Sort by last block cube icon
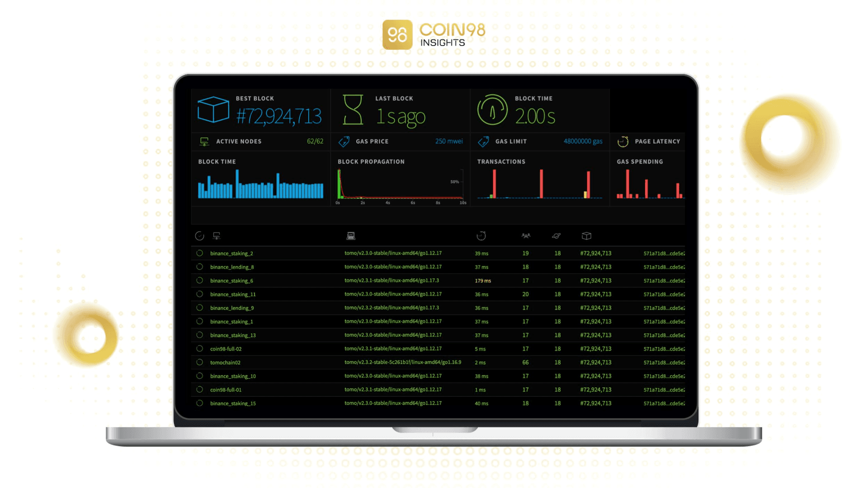The image size is (868, 488). click(x=586, y=236)
